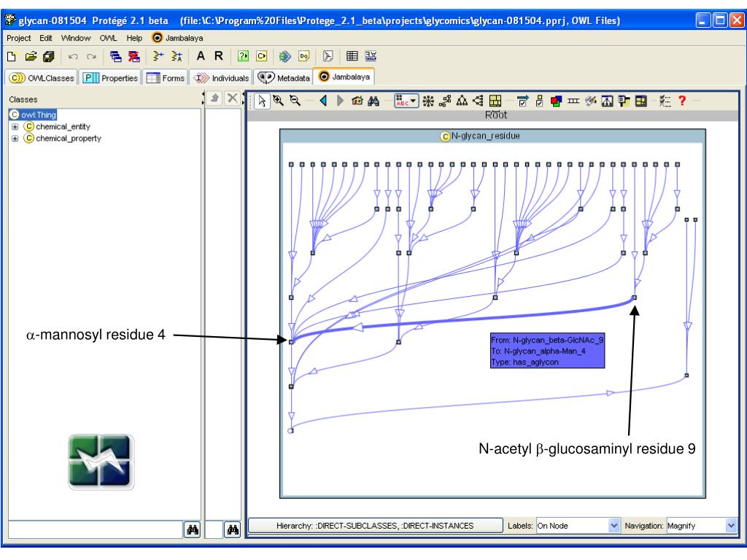Viewport: 747px width, 560px height.
Task: Open the Project menu
Action: pyautogui.click(x=18, y=38)
